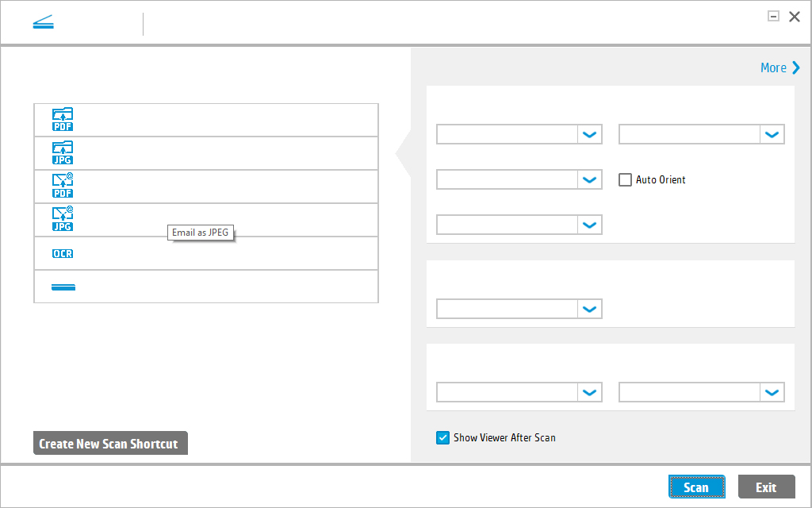Open the third dropdown under the first section
This screenshot has width=812, height=508.
(x=519, y=225)
